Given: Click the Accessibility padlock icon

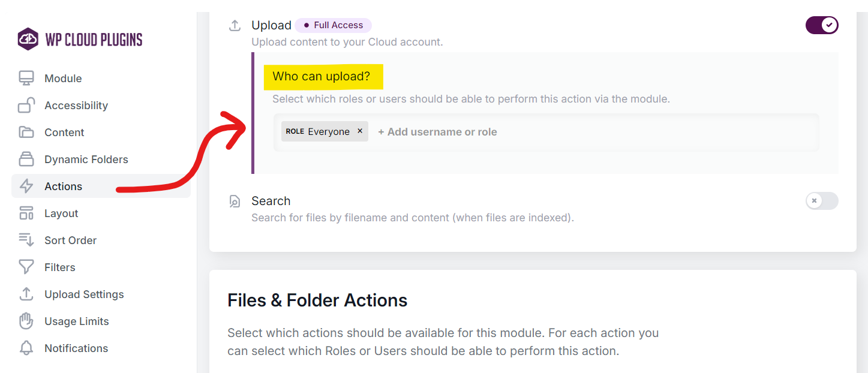Looking at the screenshot, I should [26, 106].
